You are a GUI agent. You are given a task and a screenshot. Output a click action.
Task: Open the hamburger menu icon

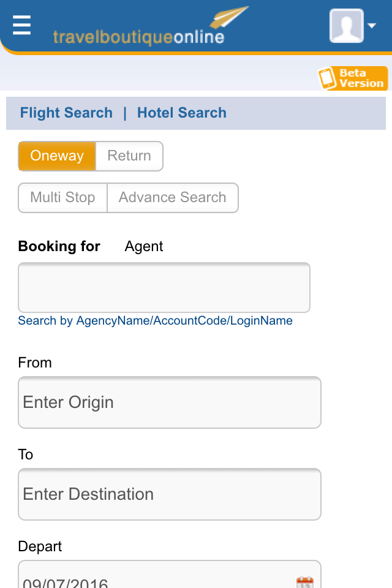21,25
